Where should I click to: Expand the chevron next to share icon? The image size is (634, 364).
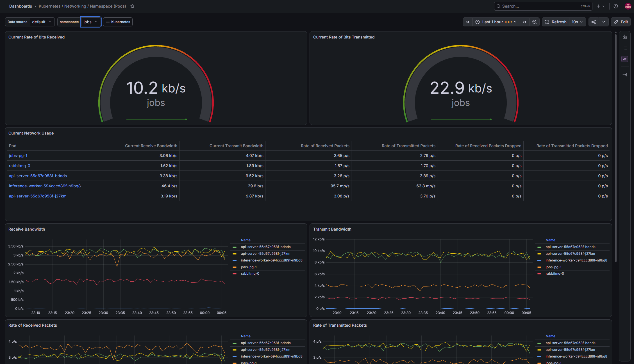pos(603,22)
